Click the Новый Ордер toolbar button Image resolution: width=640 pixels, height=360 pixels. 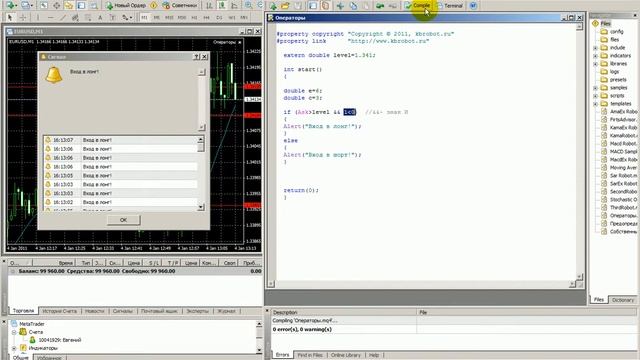pos(126,6)
